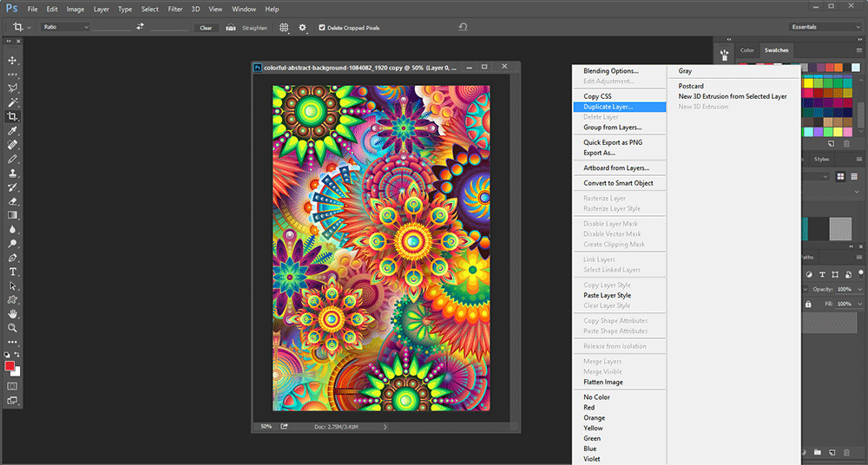This screenshot has width=868, height=465.
Task: Click the Clear button in options bar
Action: click(x=206, y=28)
